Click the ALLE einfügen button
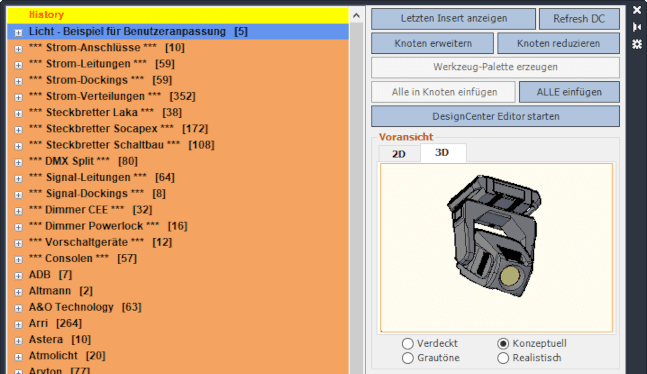647x374 pixels. tap(569, 92)
